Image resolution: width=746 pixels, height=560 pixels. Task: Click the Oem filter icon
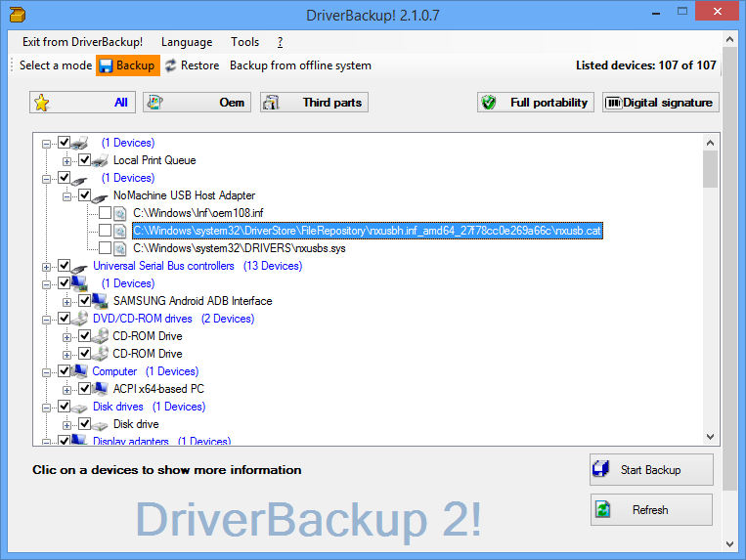[154, 103]
